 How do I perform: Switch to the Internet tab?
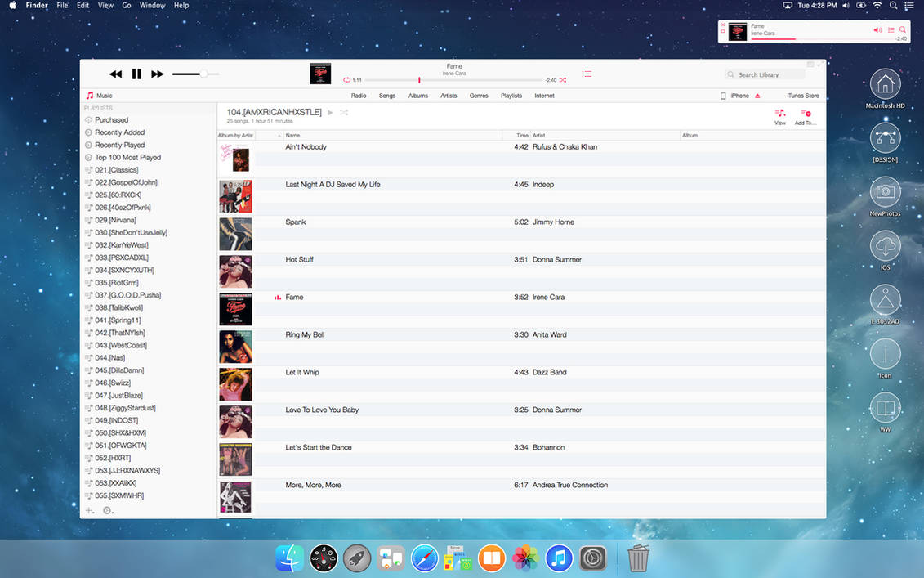coord(544,96)
